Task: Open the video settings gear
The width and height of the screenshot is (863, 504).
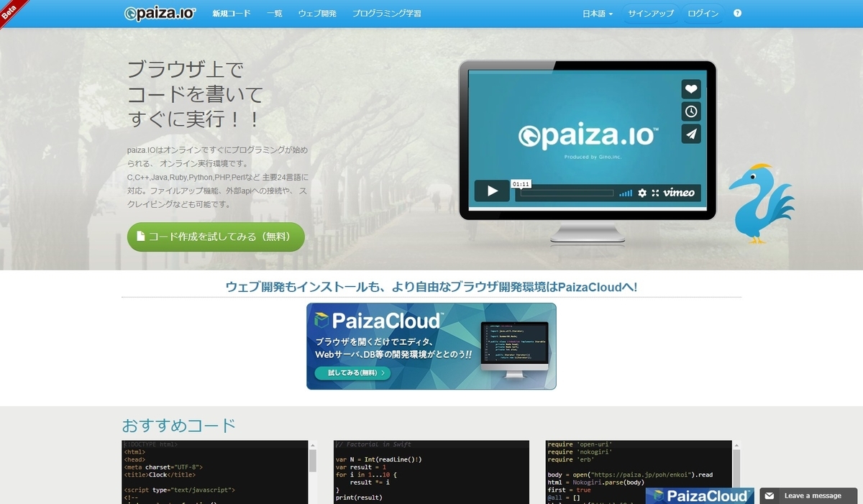Action: (642, 193)
